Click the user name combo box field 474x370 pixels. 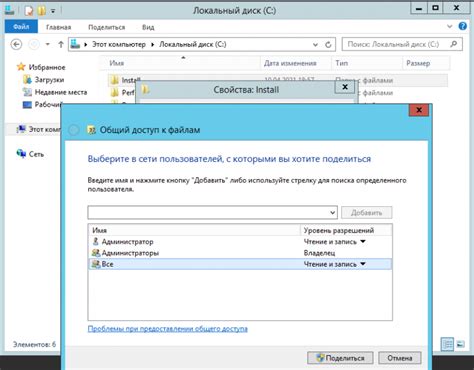pyautogui.click(x=212, y=212)
